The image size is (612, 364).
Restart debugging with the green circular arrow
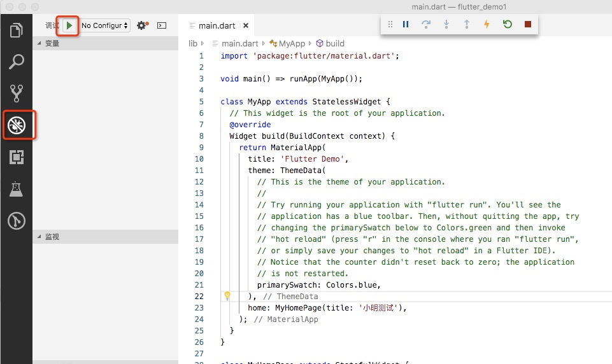coord(508,24)
